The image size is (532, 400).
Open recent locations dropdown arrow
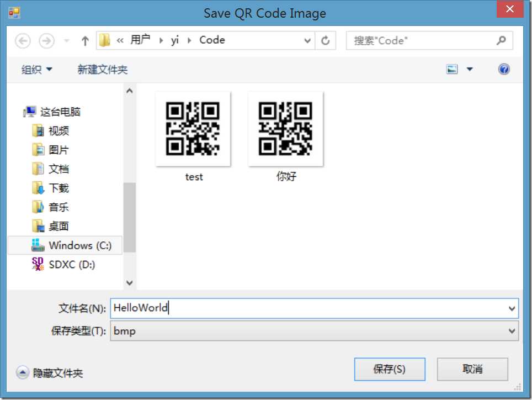point(67,41)
